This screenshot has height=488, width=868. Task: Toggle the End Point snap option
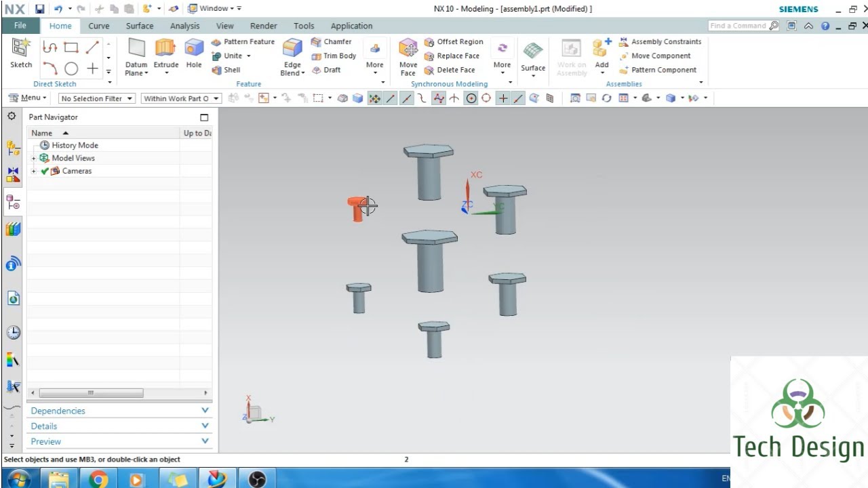tap(391, 98)
